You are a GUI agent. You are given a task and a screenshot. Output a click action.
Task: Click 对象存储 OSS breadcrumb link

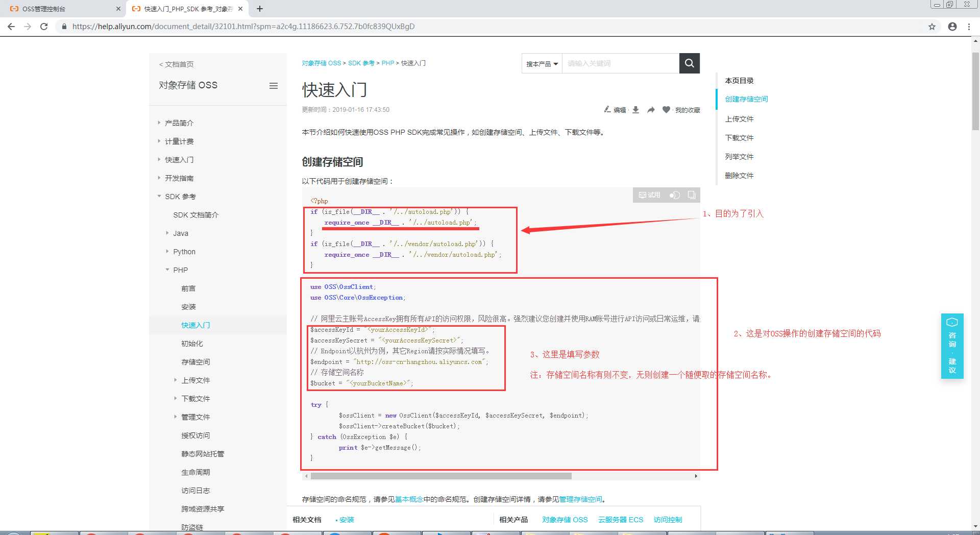click(x=321, y=63)
